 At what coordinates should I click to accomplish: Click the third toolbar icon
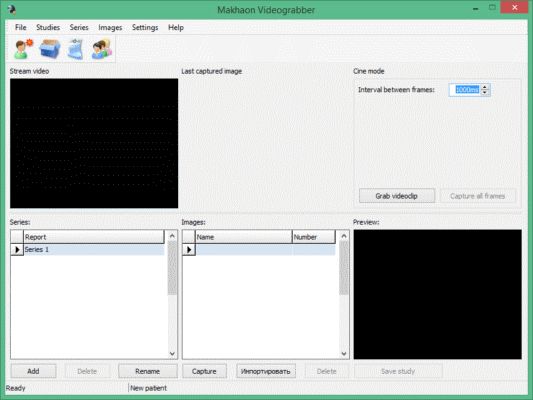pos(76,49)
